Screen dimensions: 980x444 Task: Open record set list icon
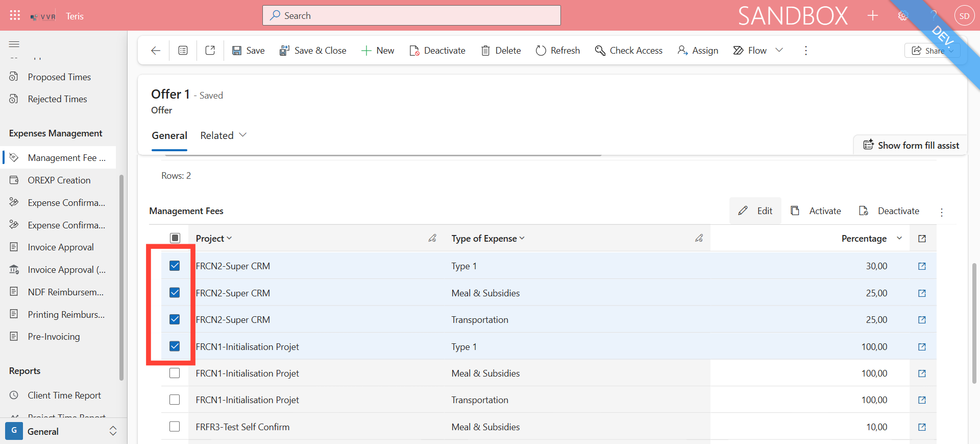(x=183, y=51)
